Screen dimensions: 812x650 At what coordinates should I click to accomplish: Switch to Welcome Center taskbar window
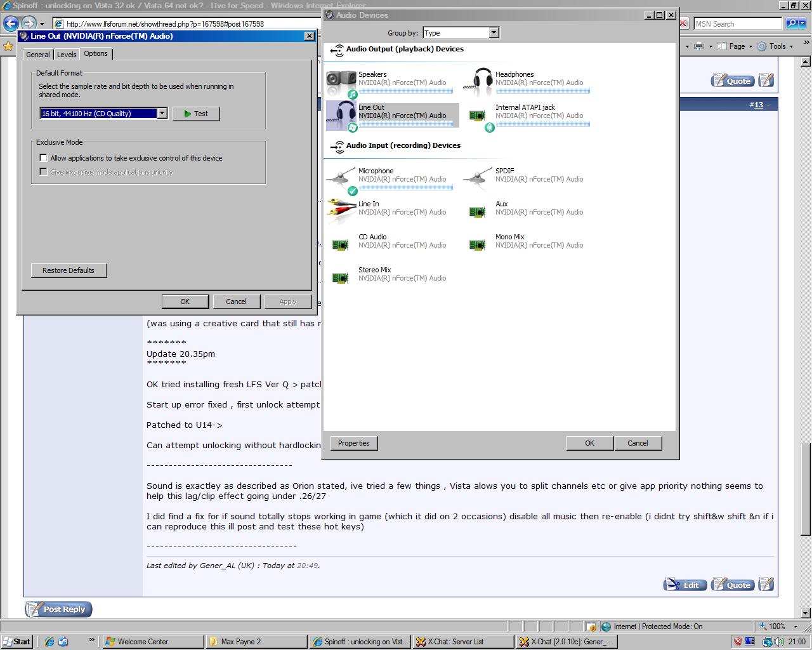[x=153, y=642]
